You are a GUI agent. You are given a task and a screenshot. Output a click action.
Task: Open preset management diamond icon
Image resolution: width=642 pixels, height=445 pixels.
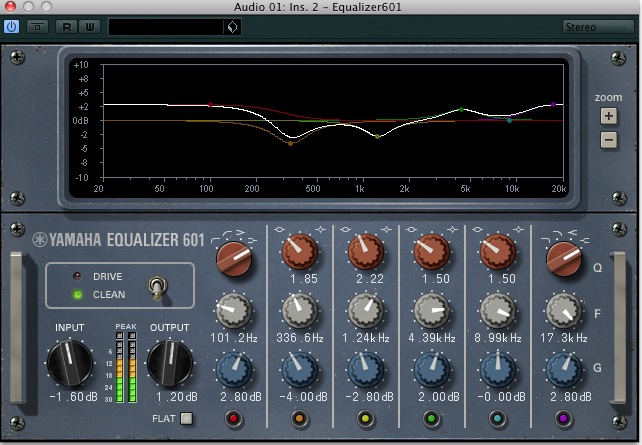(232, 27)
